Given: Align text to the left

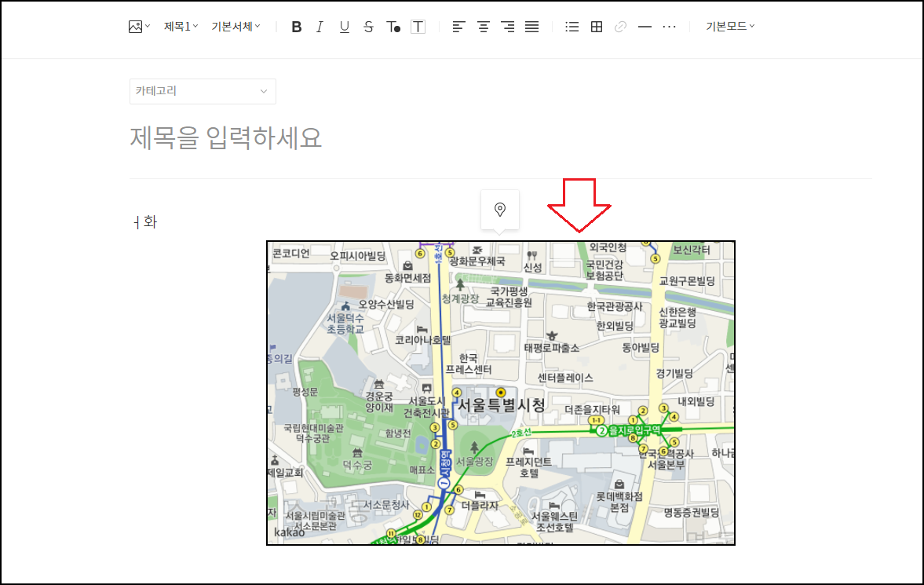Looking at the screenshot, I should point(458,27).
